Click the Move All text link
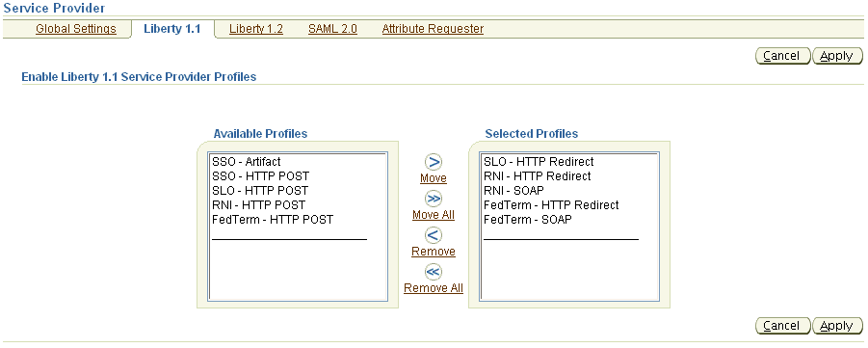 (434, 215)
